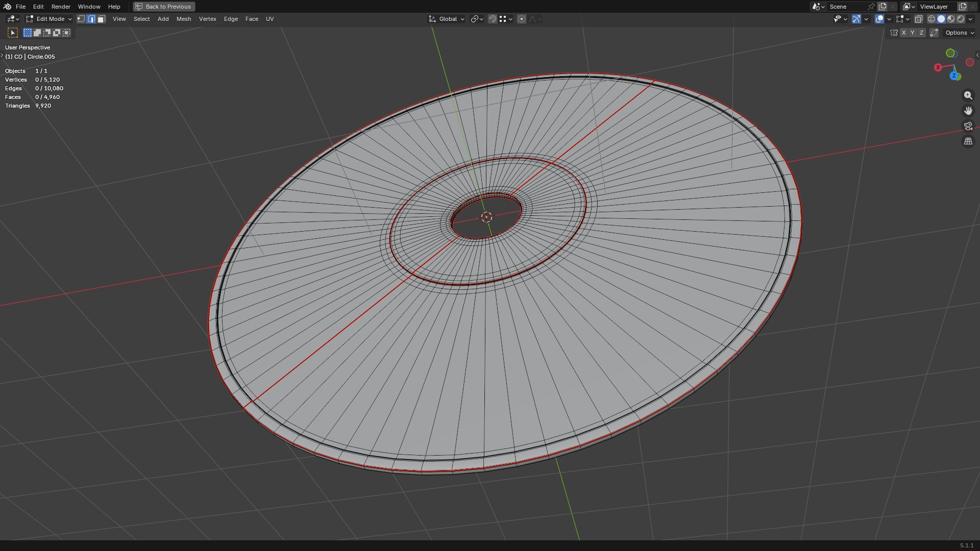Click the ViewLayer name field
The image size is (980, 551).
pos(937,7)
